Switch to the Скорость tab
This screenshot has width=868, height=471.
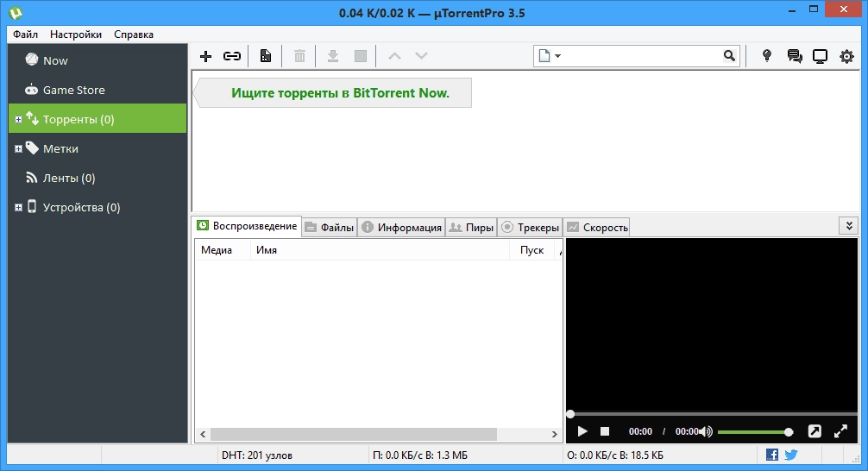point(597,228)
